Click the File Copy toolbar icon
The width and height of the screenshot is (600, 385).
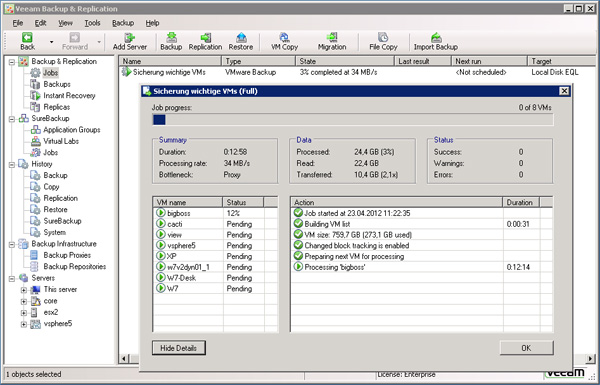[383, 41]
